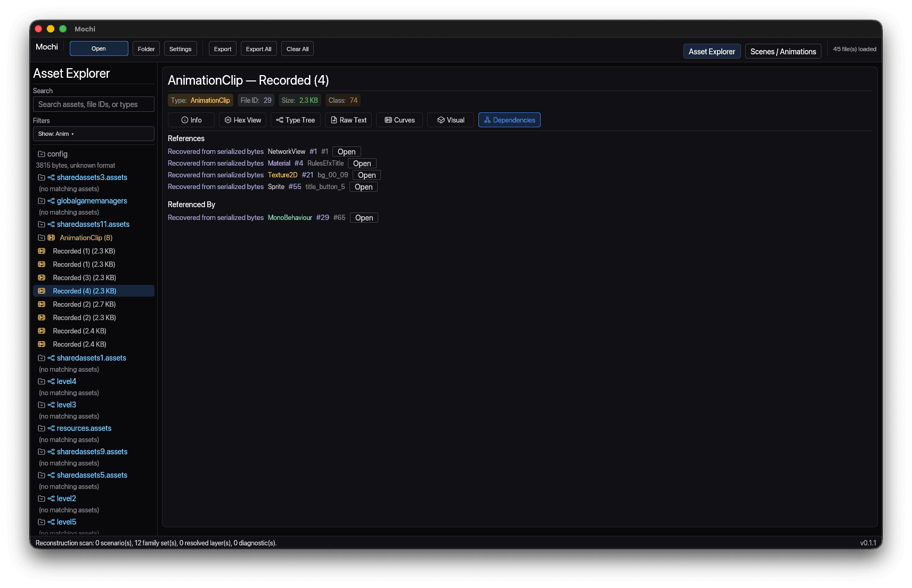The width and height of the screenshot is (912, 588).
Task: Select the Dependencies tab
Action: coord(509,120)
